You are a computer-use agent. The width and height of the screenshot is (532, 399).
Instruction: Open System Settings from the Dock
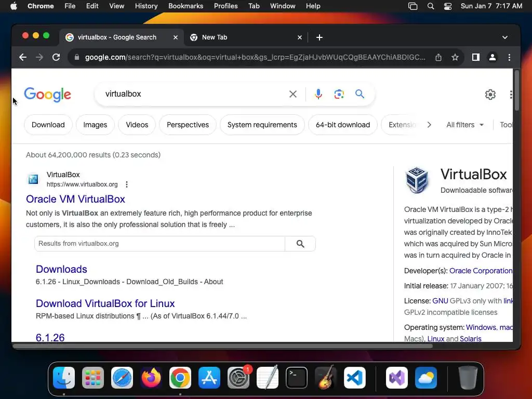pyautogui.click(x=238, y=378)
